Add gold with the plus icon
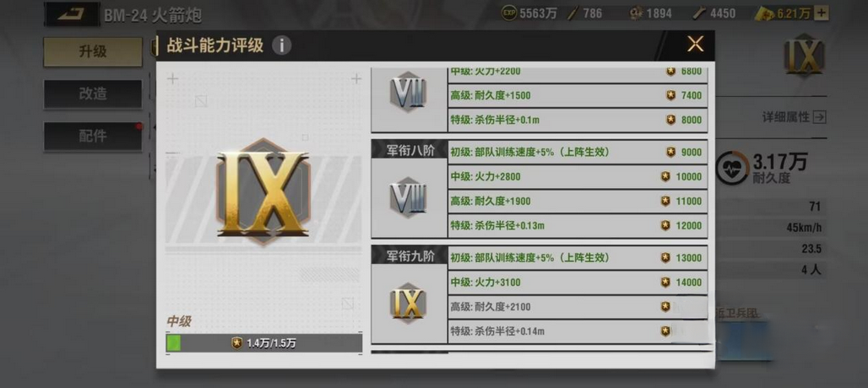Screen dimensions: 868x388 822,13
